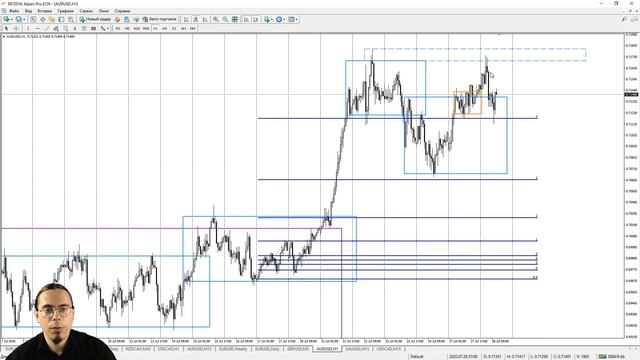Switch to the NZDCAD,M30 chart tab
The height and width of the screenshot is (360, 640).
pos(138,349)
